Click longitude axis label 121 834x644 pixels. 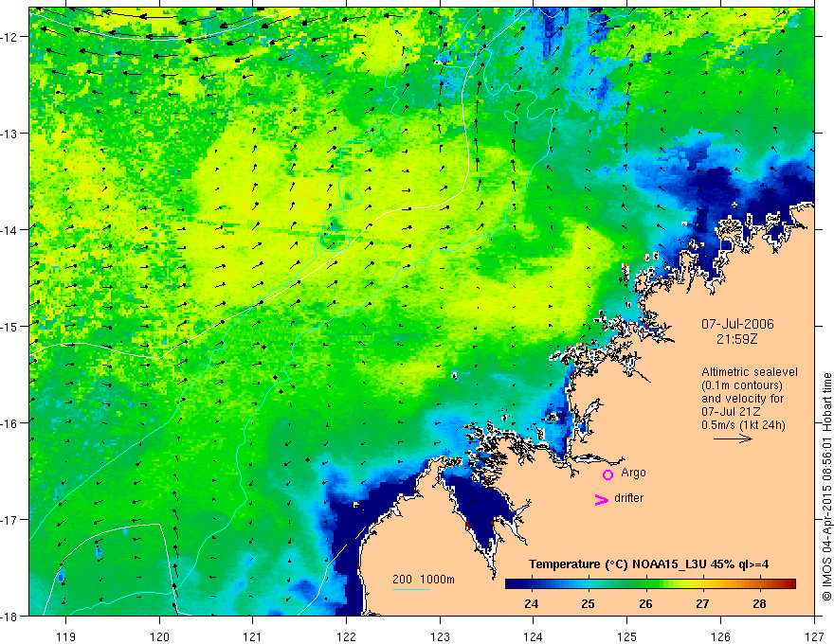(253, 636)
